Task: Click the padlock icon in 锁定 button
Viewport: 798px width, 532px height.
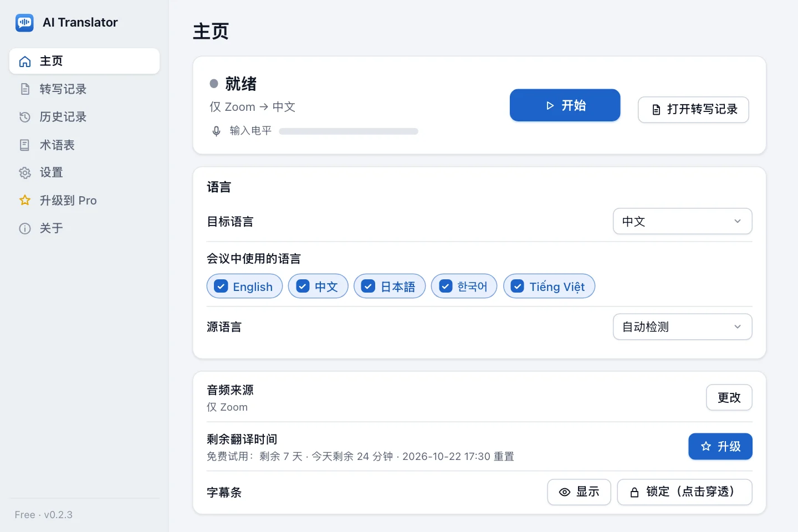Action: click(x=635, y=492)
